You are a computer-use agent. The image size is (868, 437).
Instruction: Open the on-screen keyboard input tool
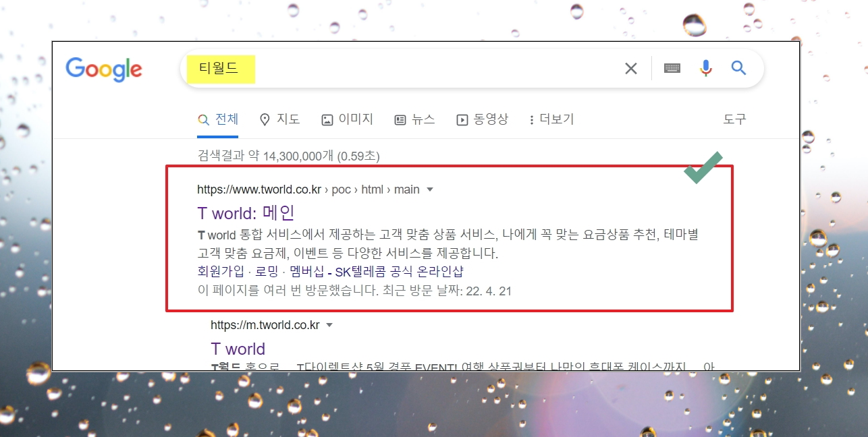click(672, 68)
